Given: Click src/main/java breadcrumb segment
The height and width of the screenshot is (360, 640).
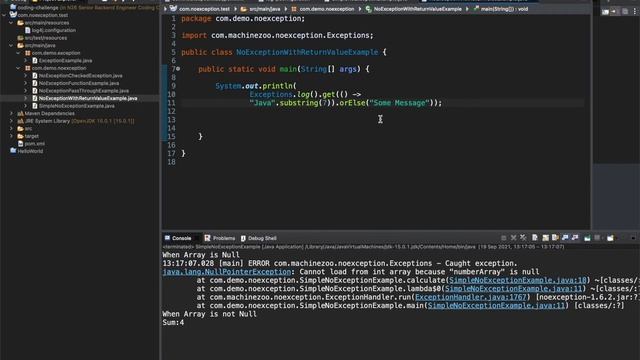Looking at the screenshot, I should pos(264,9).
